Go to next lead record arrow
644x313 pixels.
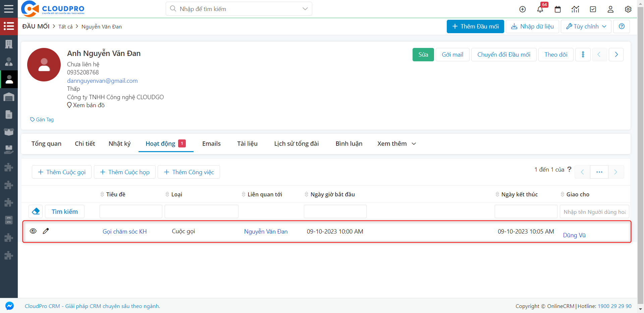tap(616, 55)
